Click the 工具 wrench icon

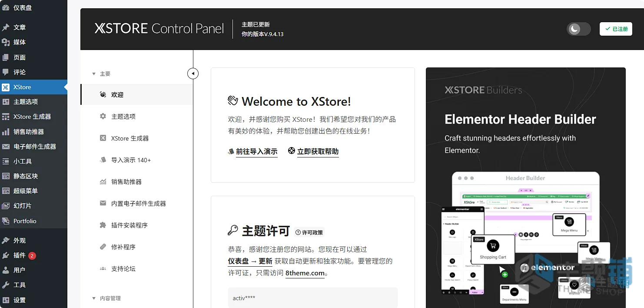pos(6,285)
